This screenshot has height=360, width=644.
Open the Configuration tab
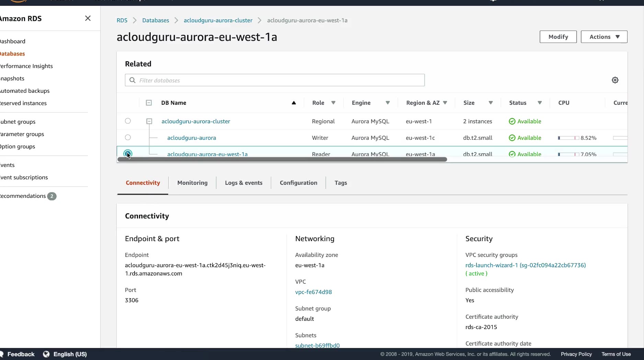click(x=298, y=183)
